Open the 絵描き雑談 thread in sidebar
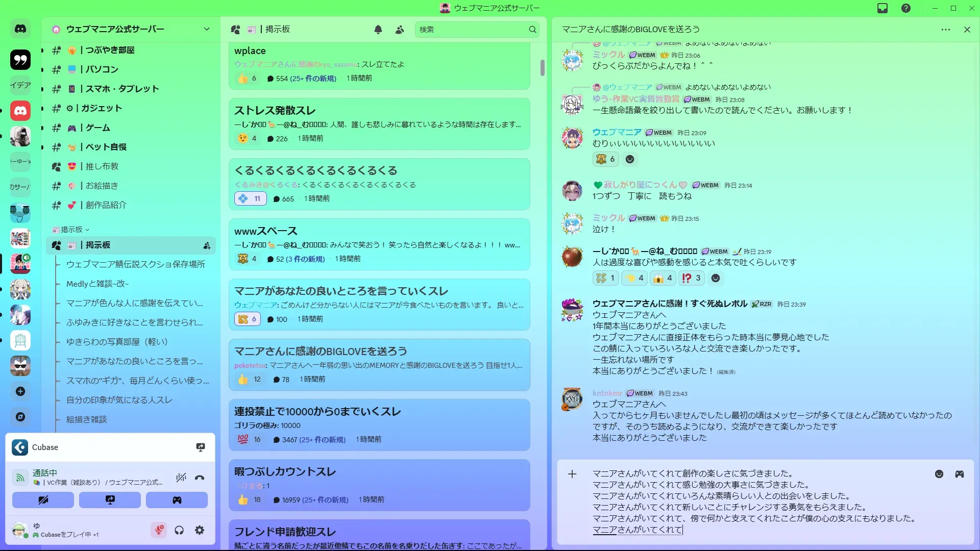 click(87, 419)
